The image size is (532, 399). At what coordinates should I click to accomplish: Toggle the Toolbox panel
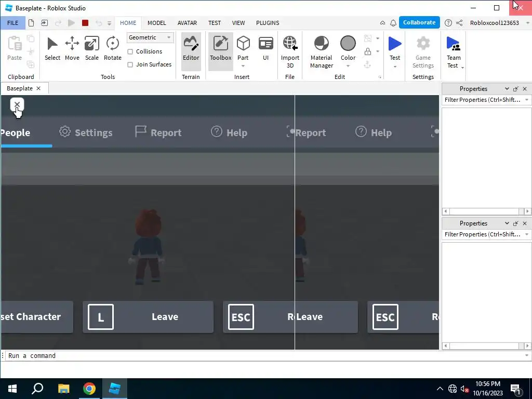(x=220, y=51)
